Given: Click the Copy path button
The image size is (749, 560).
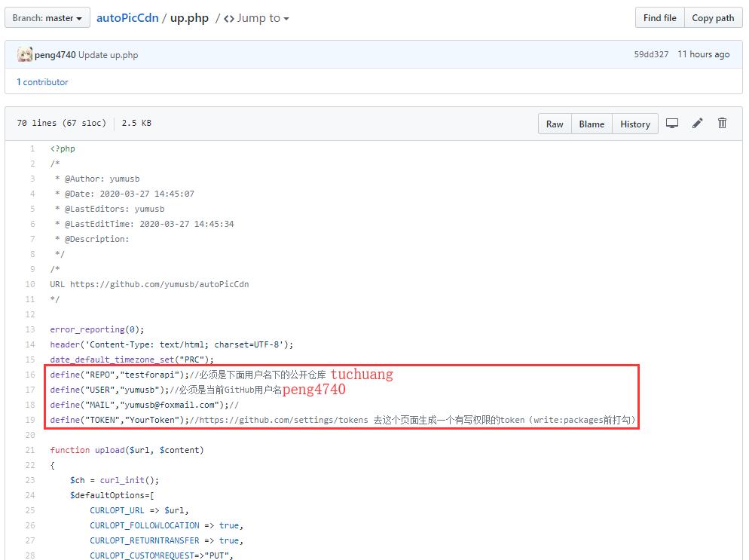Looking at the screenshot, I should 713,17.
